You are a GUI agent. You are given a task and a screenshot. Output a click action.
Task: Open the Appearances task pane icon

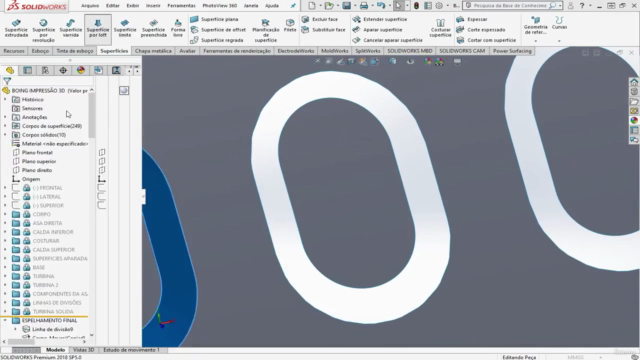(634, 120)
